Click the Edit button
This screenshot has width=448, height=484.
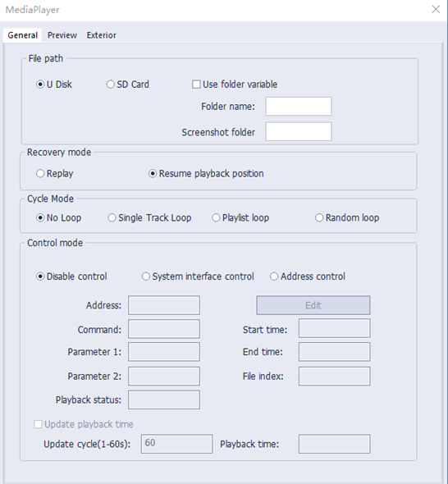pos(313,305)
